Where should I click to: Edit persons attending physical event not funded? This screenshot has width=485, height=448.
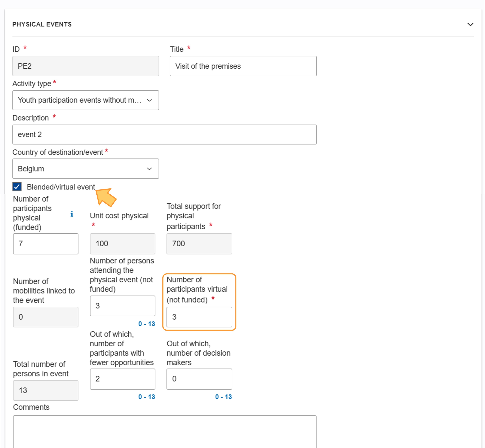pos(123,306)
